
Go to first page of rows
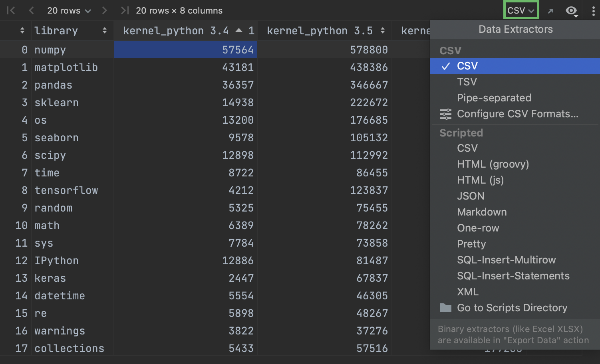pos(11,10)
